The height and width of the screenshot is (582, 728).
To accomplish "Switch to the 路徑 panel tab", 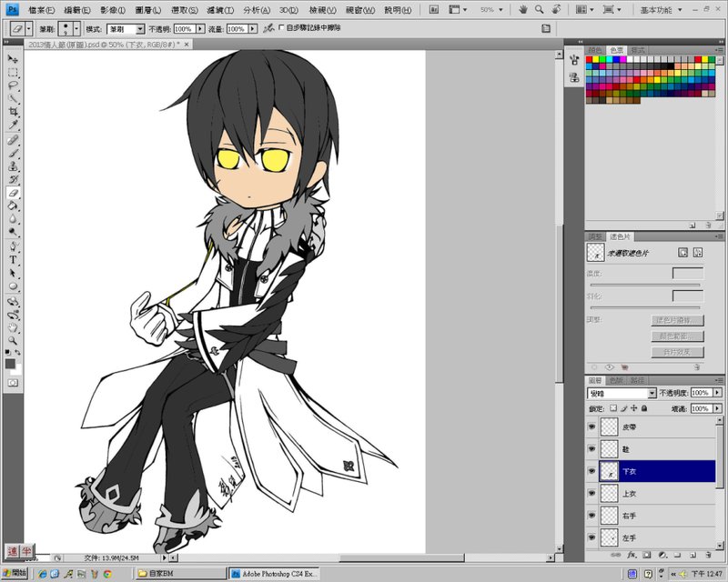I will [x=638, y=380].
